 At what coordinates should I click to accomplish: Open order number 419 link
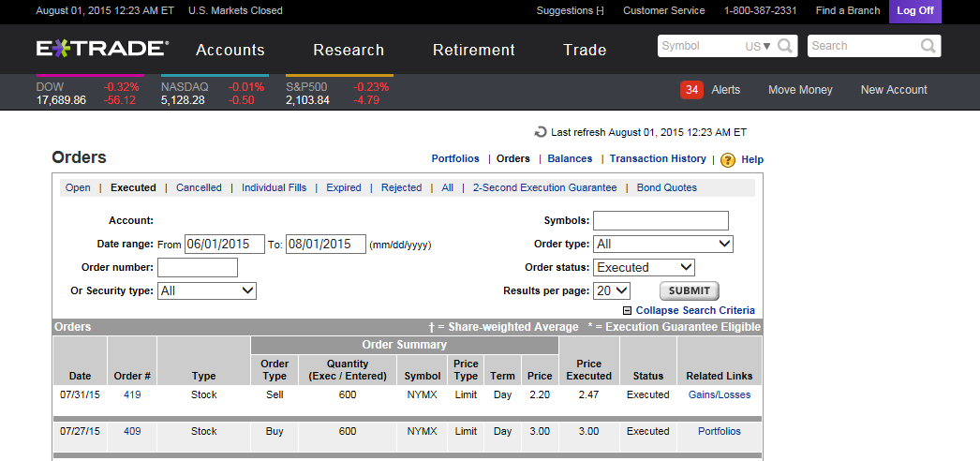click(132, 394)
